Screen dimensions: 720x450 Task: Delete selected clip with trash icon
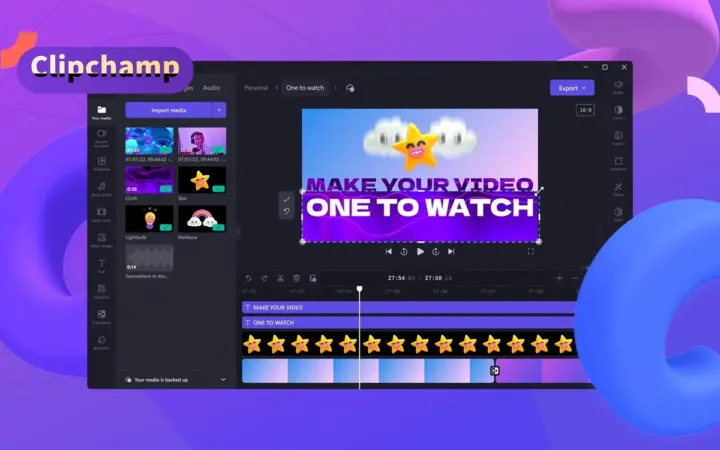(x=296, y=278)
